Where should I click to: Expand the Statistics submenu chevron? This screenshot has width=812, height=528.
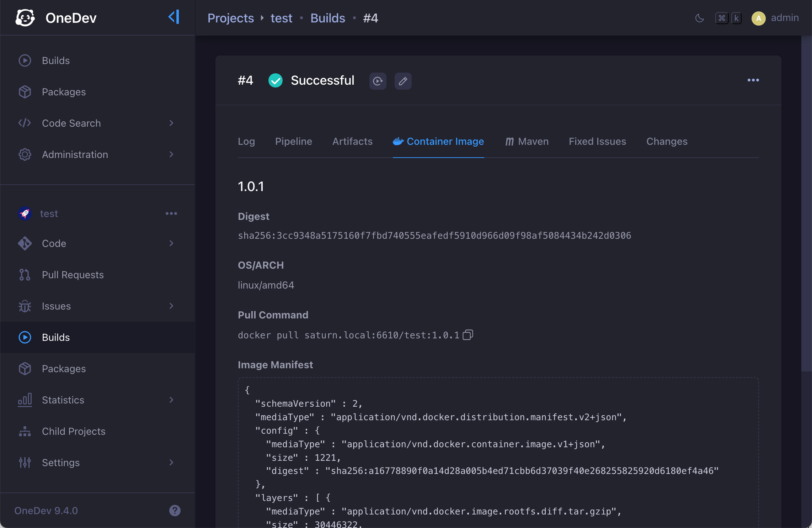(171, 400)
